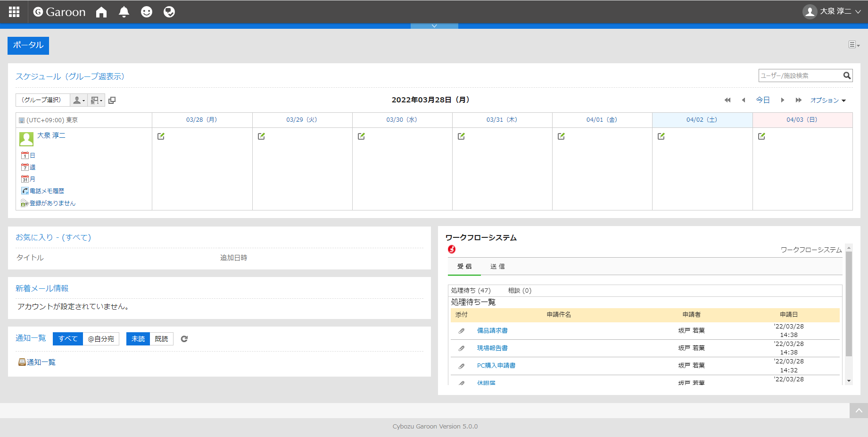
Task: Open the 備品請求書 workflow request
Action: 492,331
